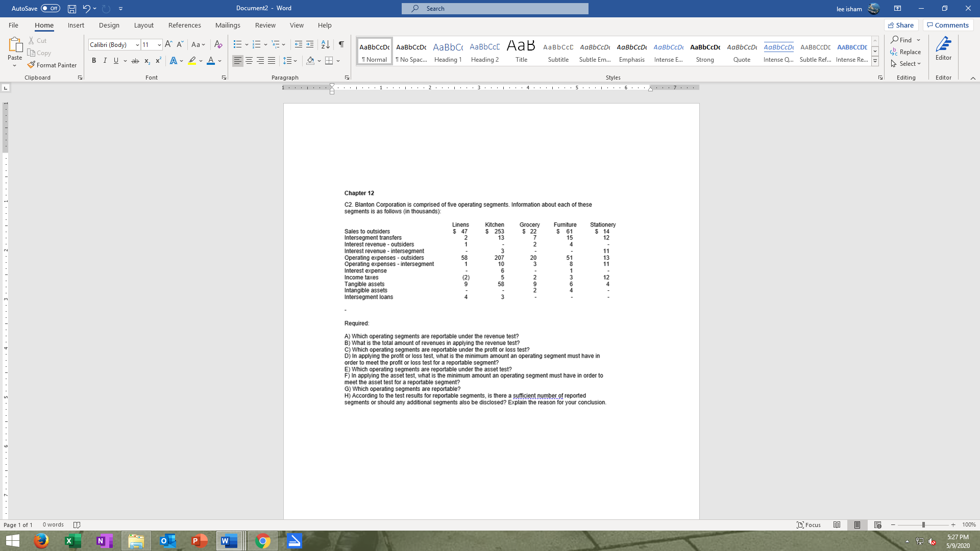The width and height of the screenshot is (980, 551).
Task: Center align the paragraph
Action: coord(249,61)
